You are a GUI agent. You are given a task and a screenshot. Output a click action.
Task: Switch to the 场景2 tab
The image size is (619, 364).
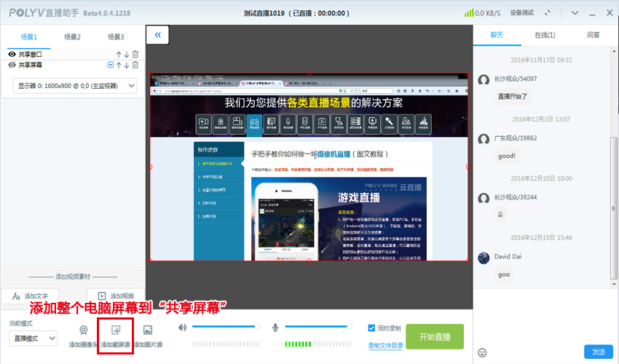[72, 37]
